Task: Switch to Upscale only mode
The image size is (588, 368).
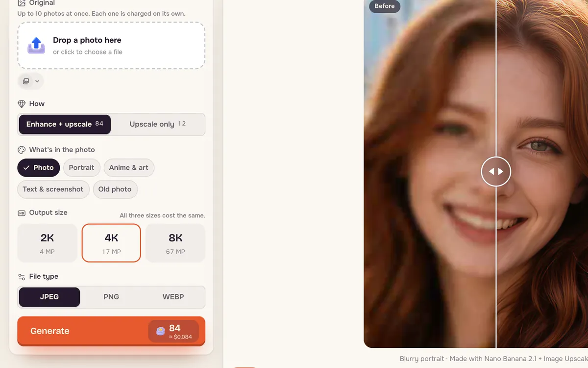Action: (158, 125)
